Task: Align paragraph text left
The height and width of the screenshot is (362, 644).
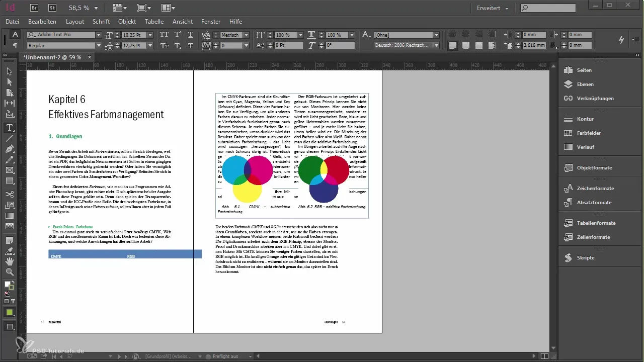Action: pos(453,35)
